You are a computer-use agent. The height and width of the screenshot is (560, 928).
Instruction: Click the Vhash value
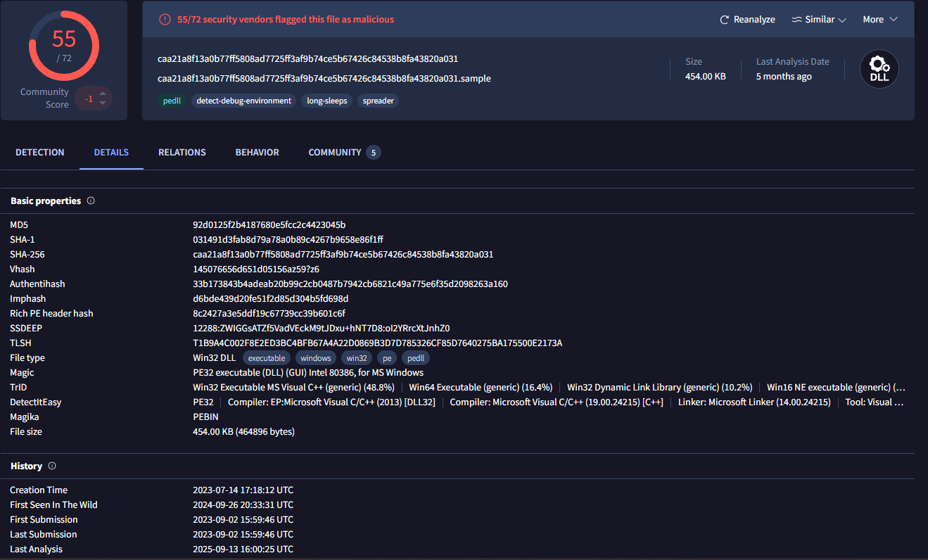point(256,269)
